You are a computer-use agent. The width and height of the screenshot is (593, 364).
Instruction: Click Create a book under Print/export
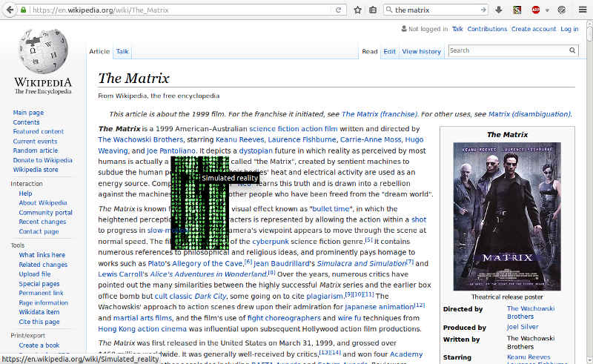(x=39, y=345)
